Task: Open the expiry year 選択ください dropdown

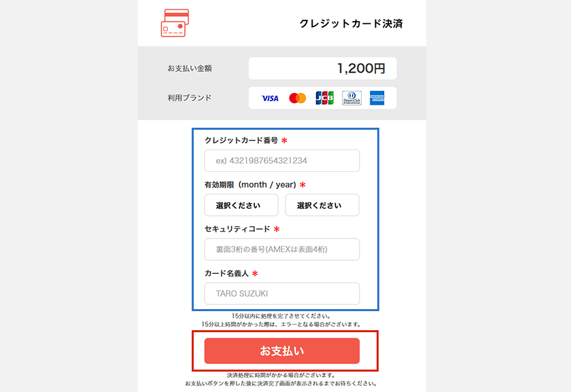Action: tap(322, 204)
